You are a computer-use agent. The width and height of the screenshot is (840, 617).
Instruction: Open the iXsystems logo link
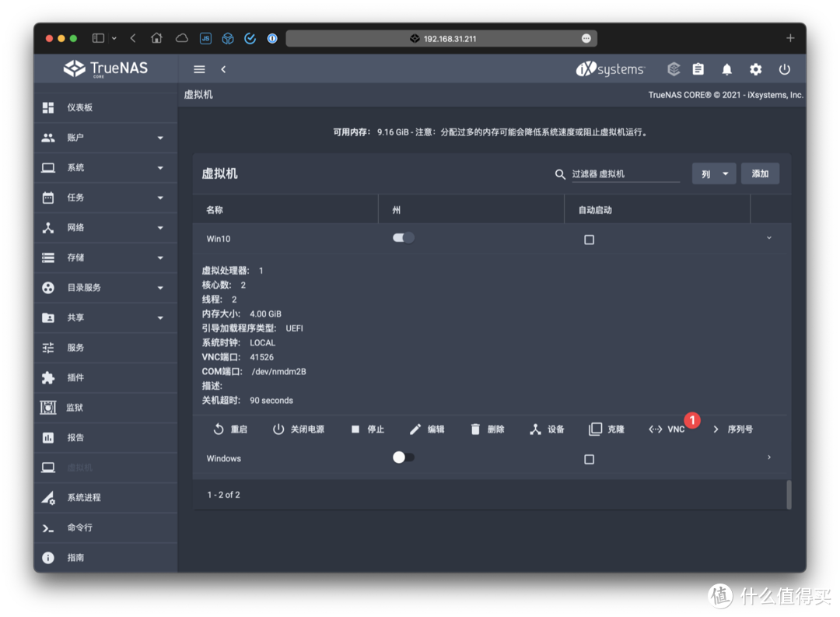pyautogui.click(x=611, y=69)
